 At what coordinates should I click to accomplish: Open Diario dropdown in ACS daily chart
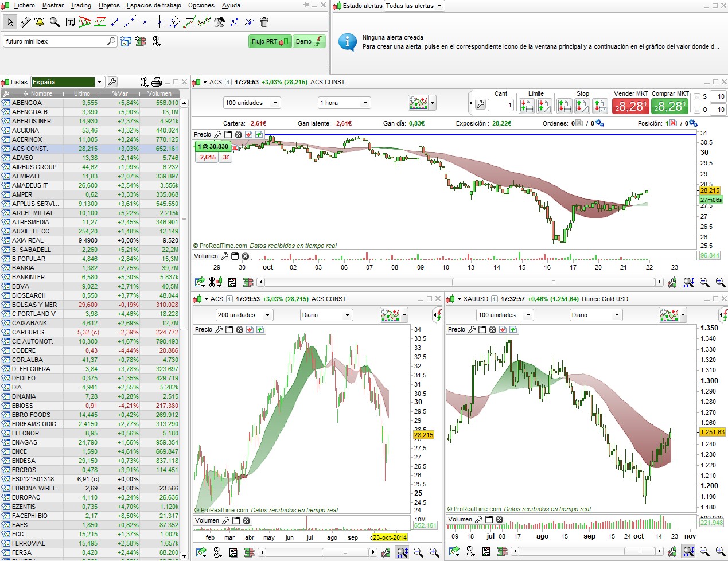tap(326, 315)
